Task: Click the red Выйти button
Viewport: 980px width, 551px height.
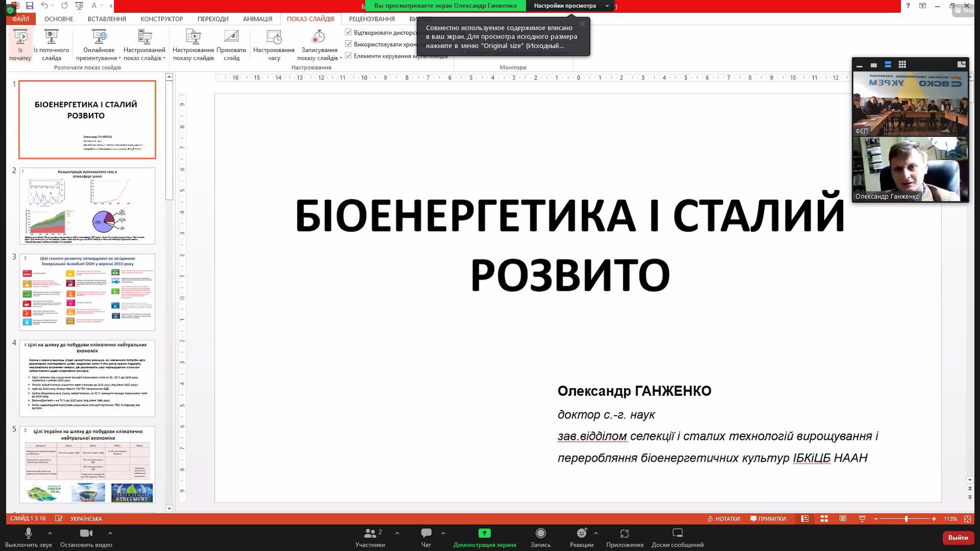Action: coord(958,537)
